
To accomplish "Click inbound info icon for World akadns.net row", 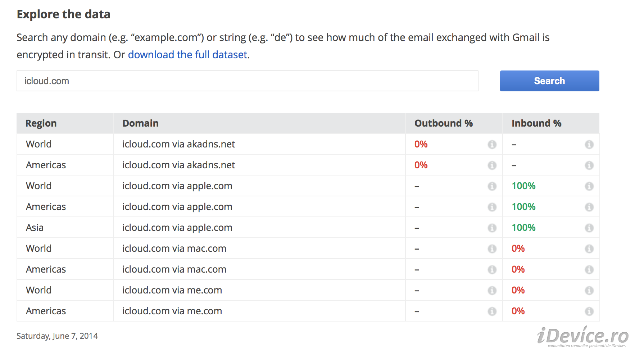I will (x=589, y=145).
